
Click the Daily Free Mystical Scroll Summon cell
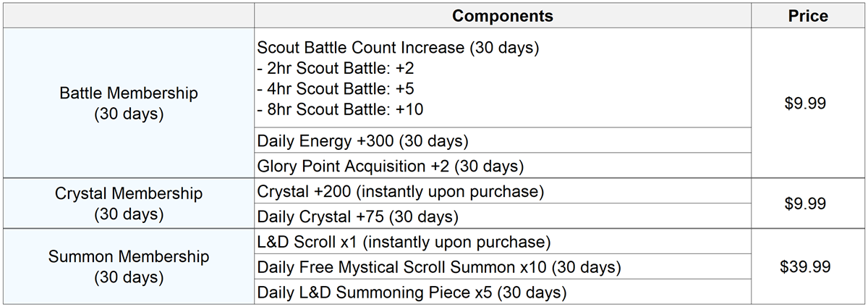pos(439,267)
